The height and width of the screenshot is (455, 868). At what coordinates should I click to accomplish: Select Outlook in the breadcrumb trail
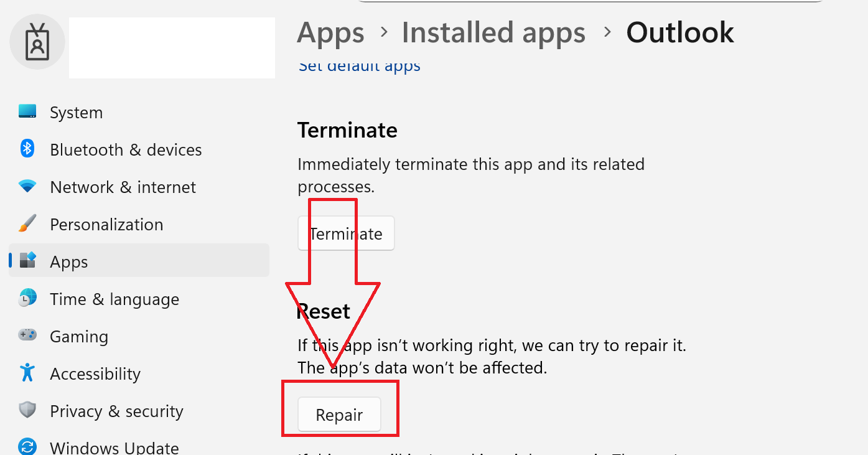pyautogui.click(x=679, y=32)
